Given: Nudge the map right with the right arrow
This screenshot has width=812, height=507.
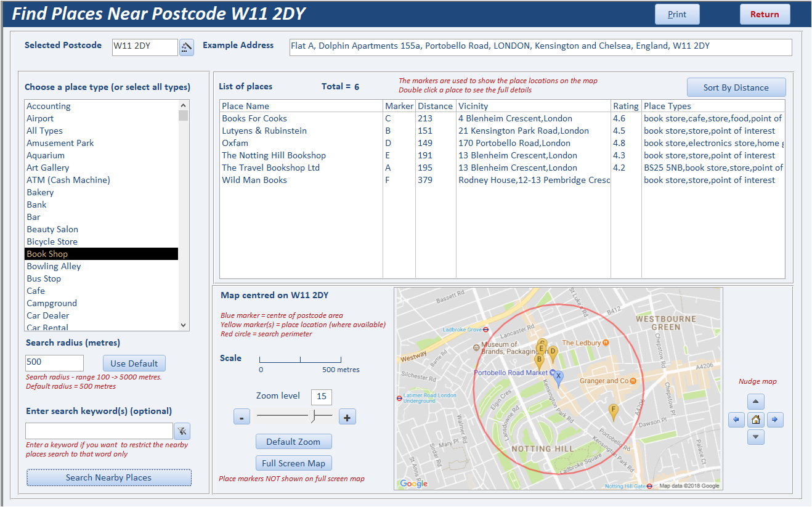Looking at the screenshot, I should [775, 420].
